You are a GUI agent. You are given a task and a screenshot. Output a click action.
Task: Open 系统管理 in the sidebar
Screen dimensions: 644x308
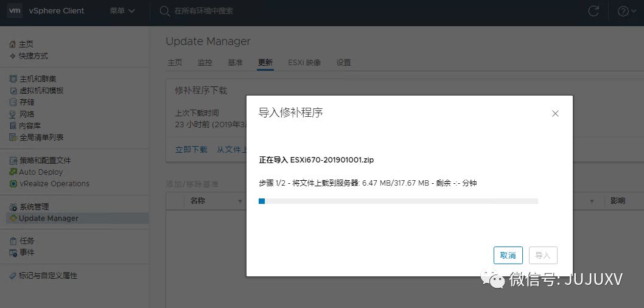pyautogui.click(x=34, y=207)
